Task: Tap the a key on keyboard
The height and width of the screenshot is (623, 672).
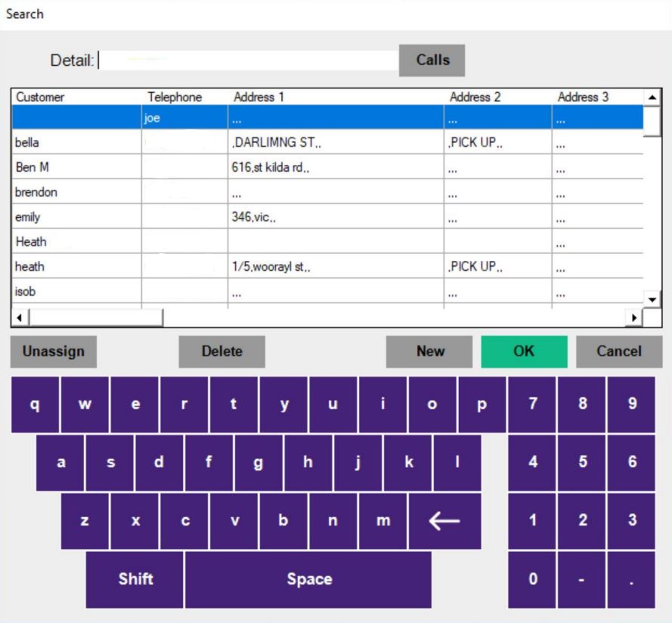Action: point(60,463)
